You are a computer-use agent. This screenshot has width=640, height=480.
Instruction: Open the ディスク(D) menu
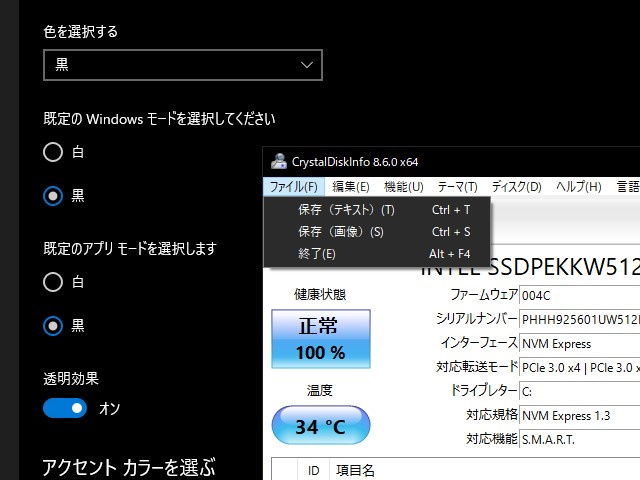click(x=516, y=187)
